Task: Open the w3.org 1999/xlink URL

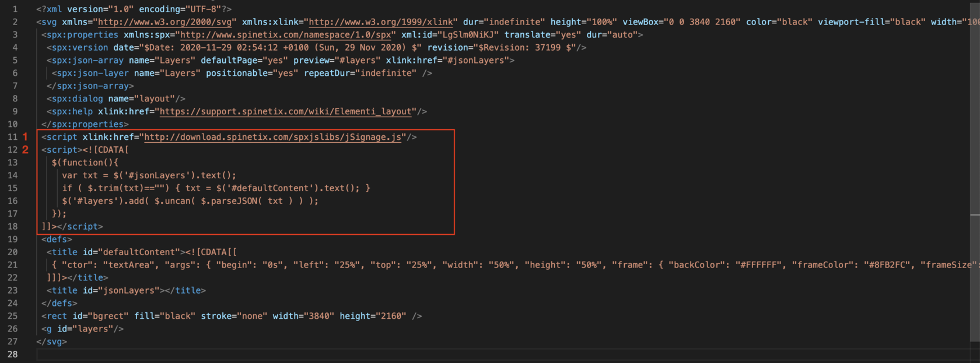Action: point(383,22)
